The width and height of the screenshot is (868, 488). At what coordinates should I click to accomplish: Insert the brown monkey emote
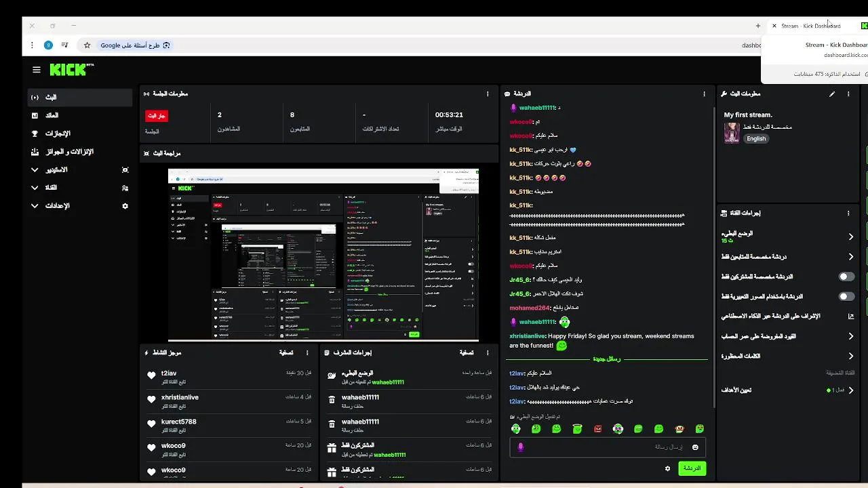pos(679,429)
